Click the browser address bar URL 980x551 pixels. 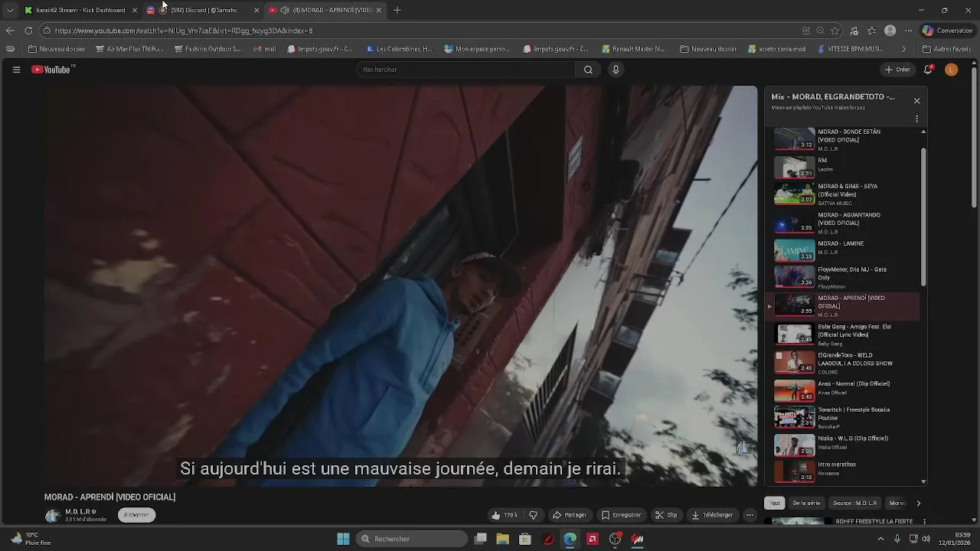(x=184, y=31)
